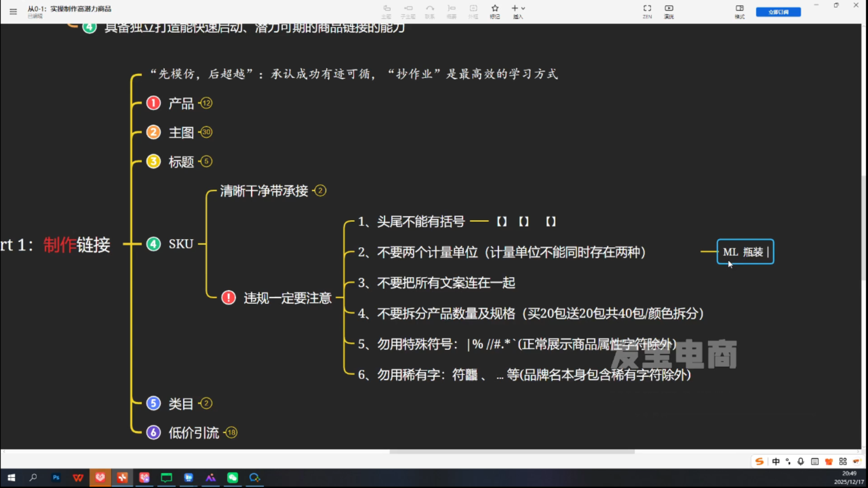Open the 插入 insert dropdown

518,11
